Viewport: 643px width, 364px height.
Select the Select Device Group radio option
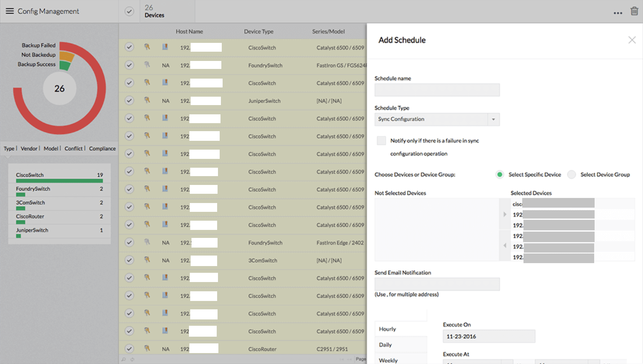[571, 174]
